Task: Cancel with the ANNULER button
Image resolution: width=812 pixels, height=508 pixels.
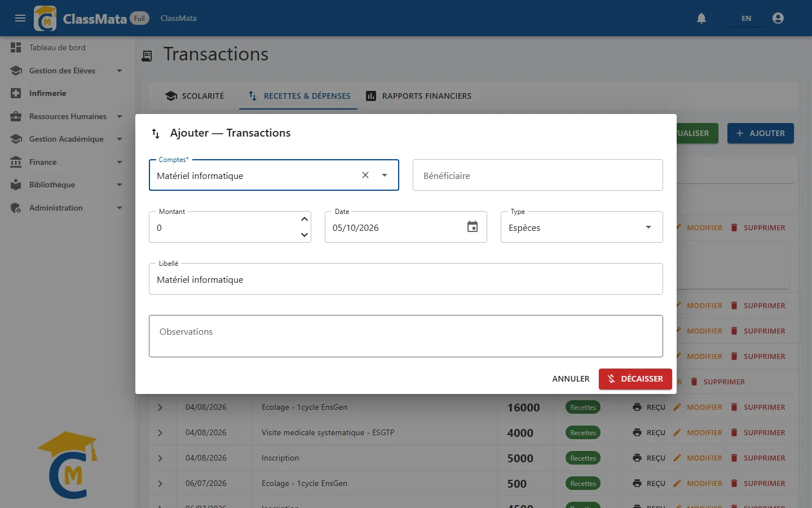Action: [571, 379]
